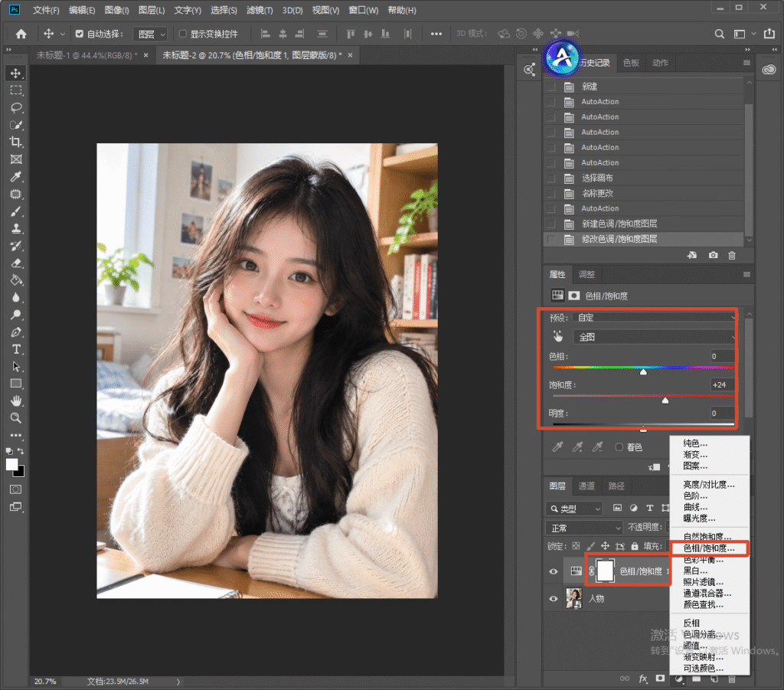
Task: Select the Move tool in the toolbox
Action: 16,74
